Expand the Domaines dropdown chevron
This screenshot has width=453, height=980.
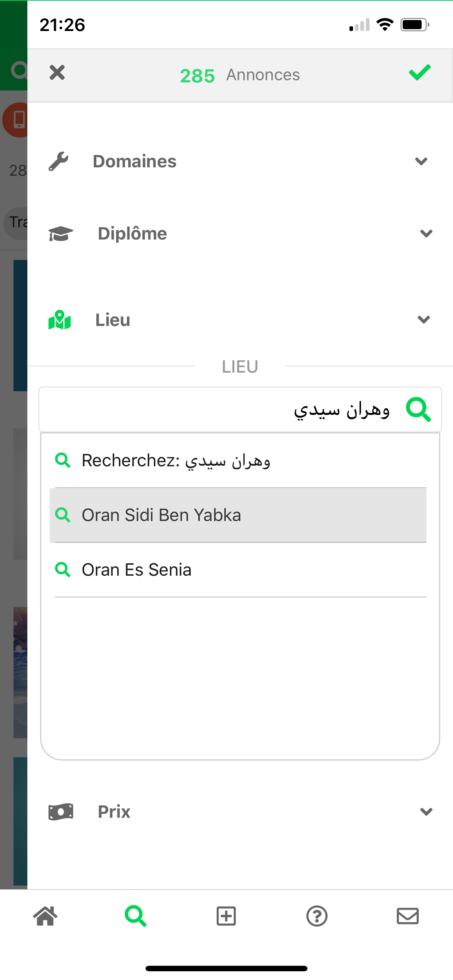point(421,161)
